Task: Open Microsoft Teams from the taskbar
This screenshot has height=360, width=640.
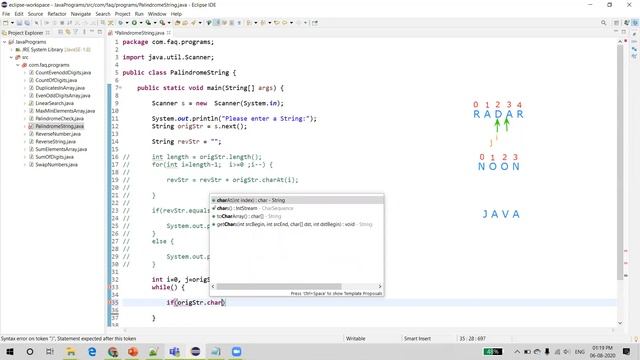Action: [174, 351]
